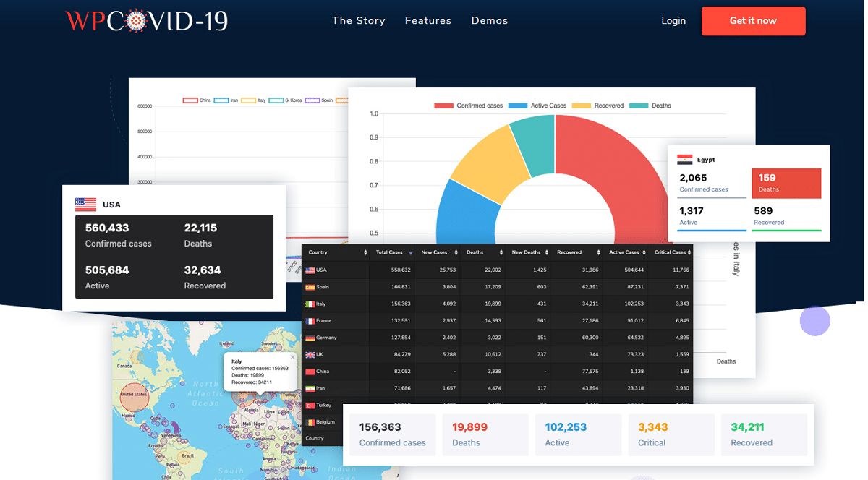Click the UK flag in the table
This screenshot has height=480, width=868.
point(310,355)
